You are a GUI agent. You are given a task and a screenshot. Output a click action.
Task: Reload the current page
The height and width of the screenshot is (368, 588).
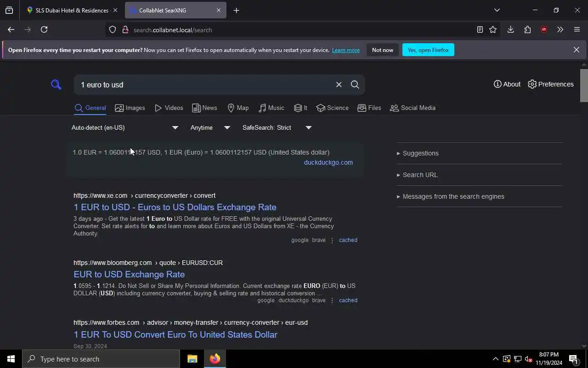click(44, 29)
